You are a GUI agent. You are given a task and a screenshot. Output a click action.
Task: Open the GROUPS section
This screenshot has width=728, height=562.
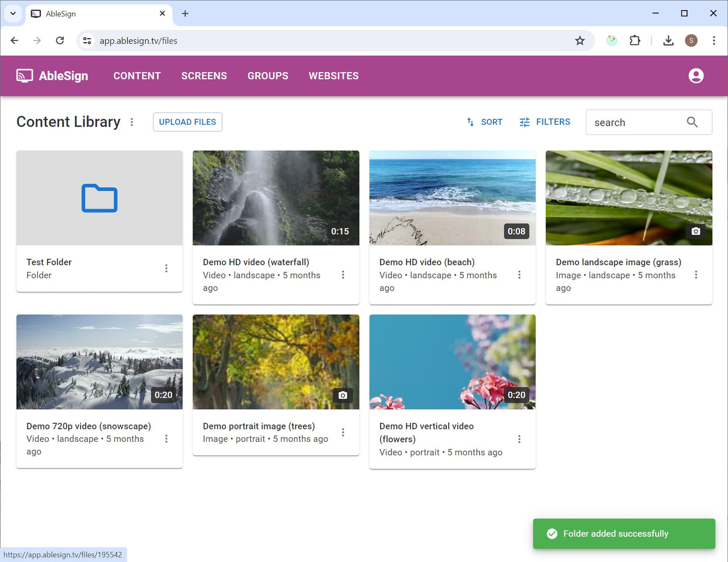(268, 76)
